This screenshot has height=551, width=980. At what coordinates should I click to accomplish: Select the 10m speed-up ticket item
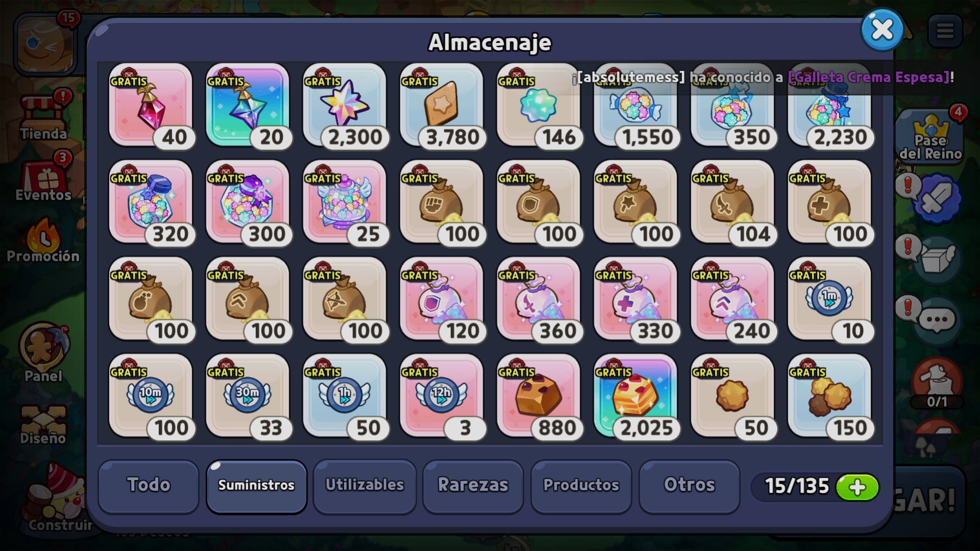click(151, 396)
